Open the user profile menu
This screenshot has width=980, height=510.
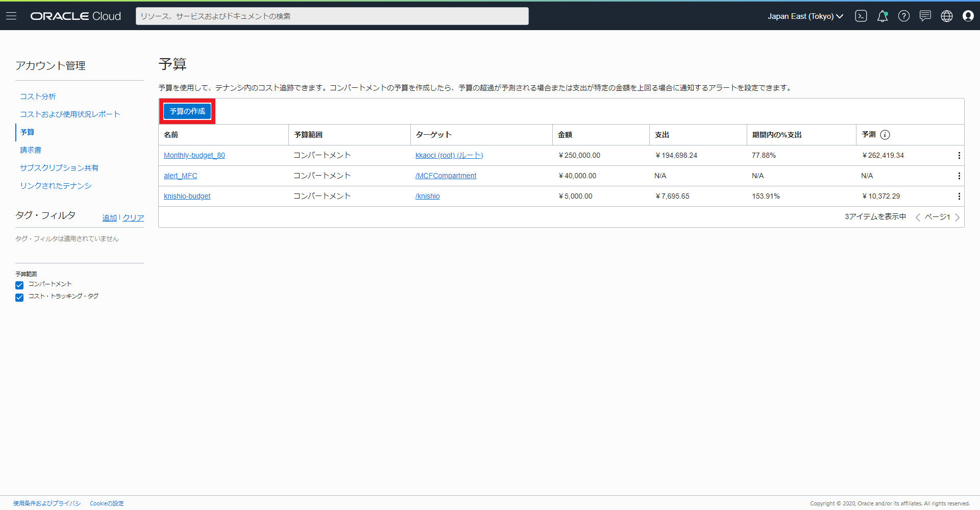coord(968,16)
